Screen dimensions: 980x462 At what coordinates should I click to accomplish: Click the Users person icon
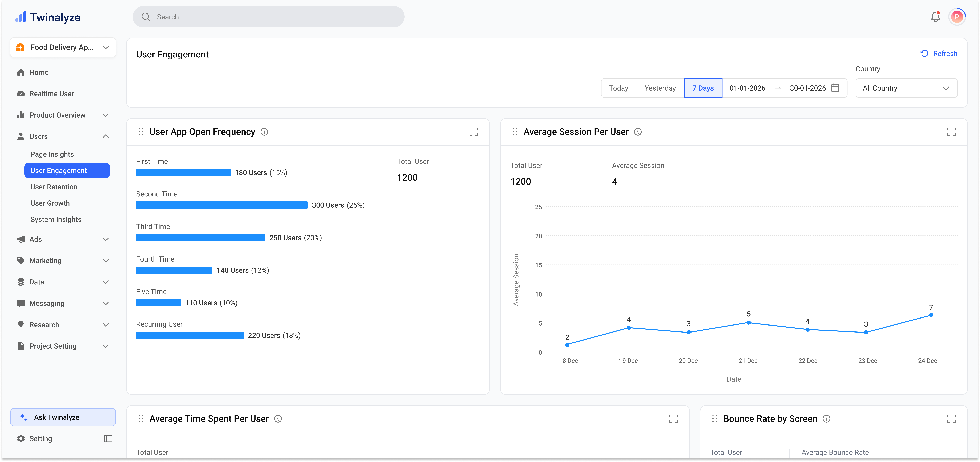21,136
